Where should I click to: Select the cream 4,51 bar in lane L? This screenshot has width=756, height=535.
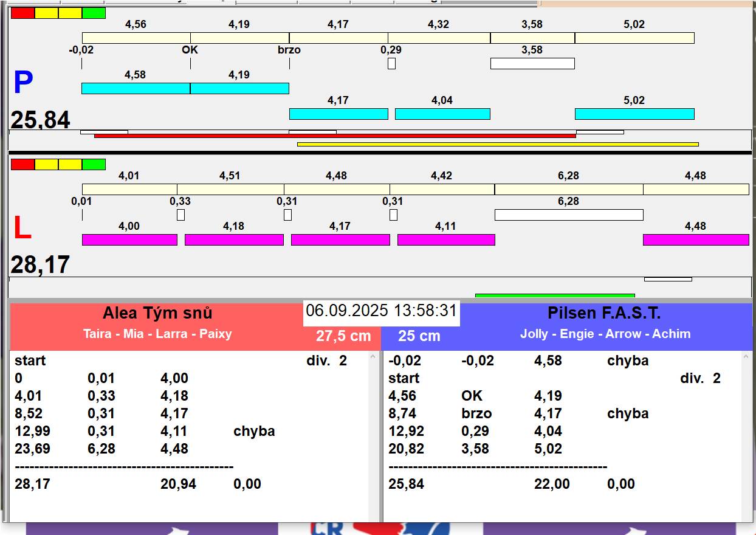[230, 189]
